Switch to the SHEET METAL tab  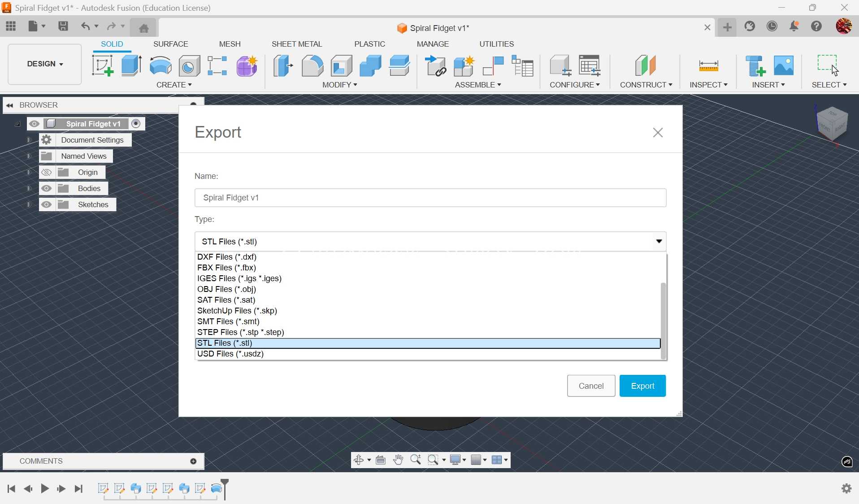coord(297,44)
